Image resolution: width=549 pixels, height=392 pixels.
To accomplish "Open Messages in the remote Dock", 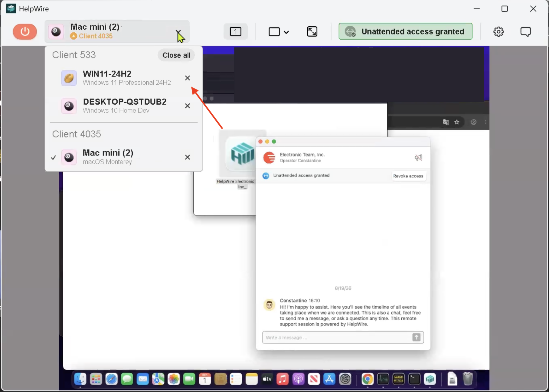I will click(x=127, y=379).
